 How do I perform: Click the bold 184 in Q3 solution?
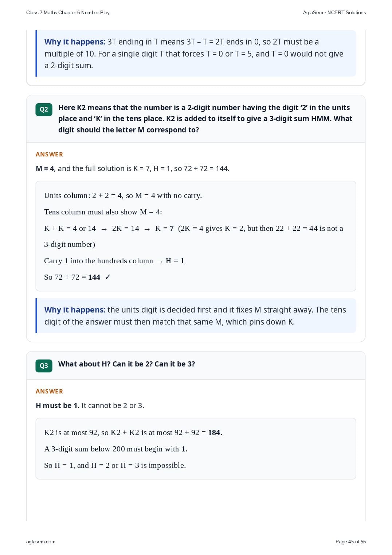click(214, 432)
